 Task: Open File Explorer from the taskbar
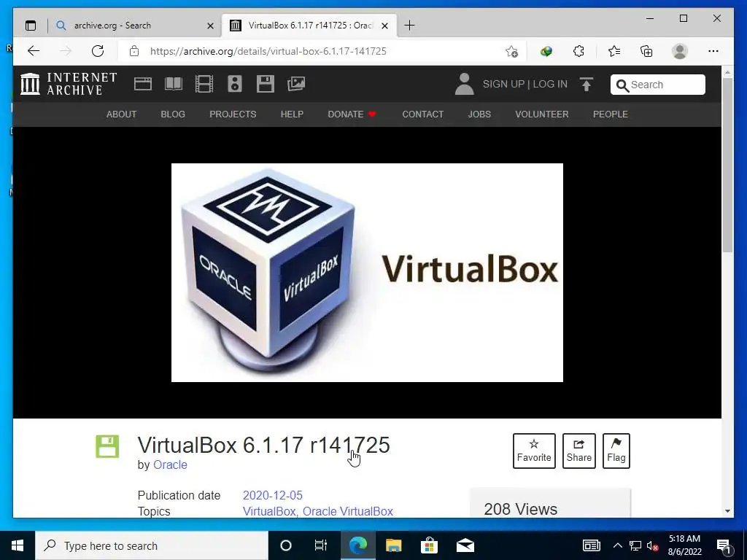tap(393, 545)
